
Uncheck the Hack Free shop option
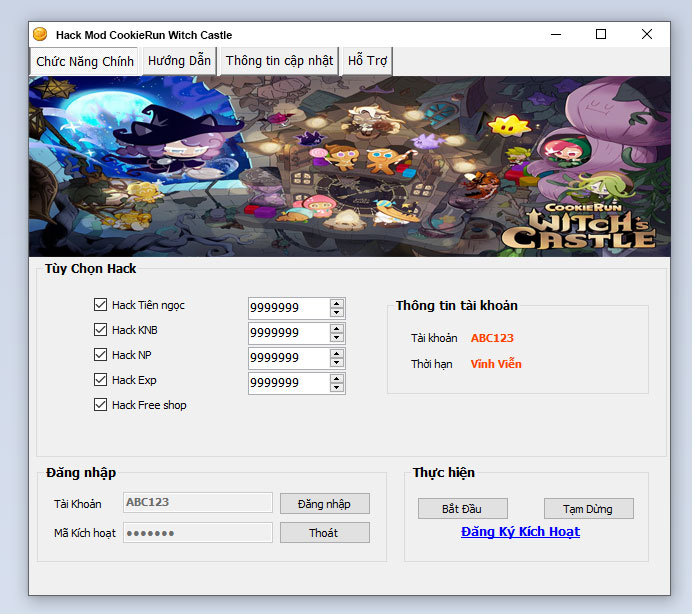100,405
